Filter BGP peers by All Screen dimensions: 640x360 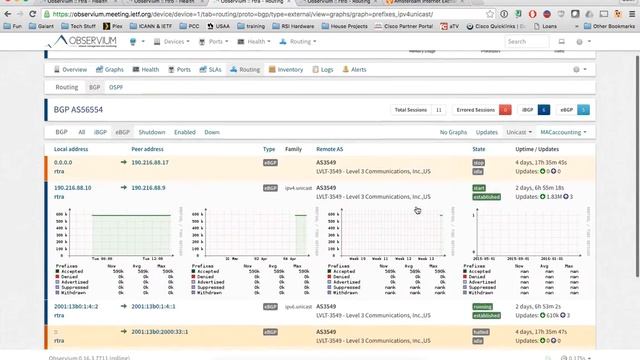[x=82, y=132]
